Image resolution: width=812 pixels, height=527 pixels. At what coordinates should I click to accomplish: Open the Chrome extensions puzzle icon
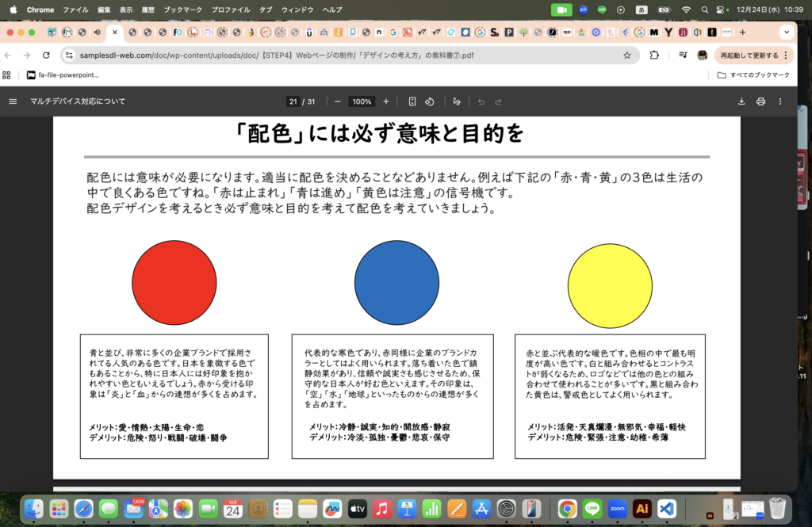[x=654, y=55]
